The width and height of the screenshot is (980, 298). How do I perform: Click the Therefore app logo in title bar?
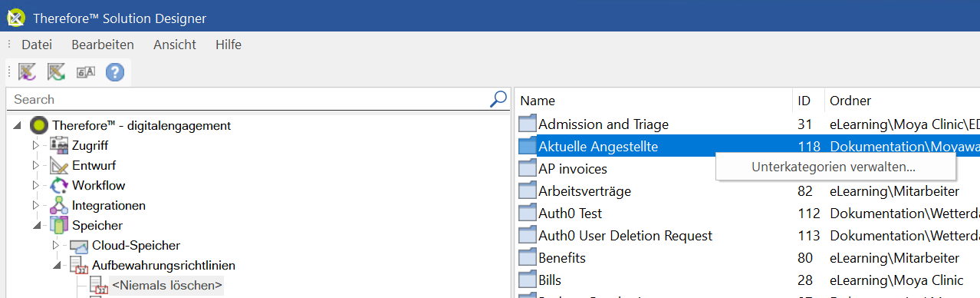[15, 17]
